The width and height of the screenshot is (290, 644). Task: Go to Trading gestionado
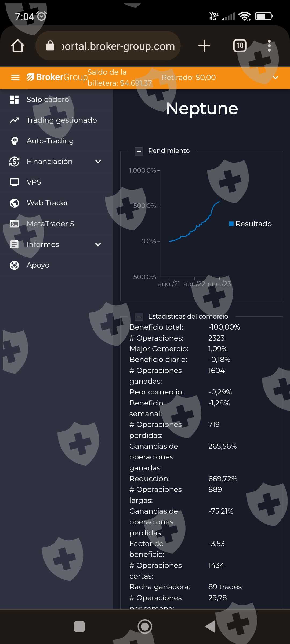click(x=61, y=120)
